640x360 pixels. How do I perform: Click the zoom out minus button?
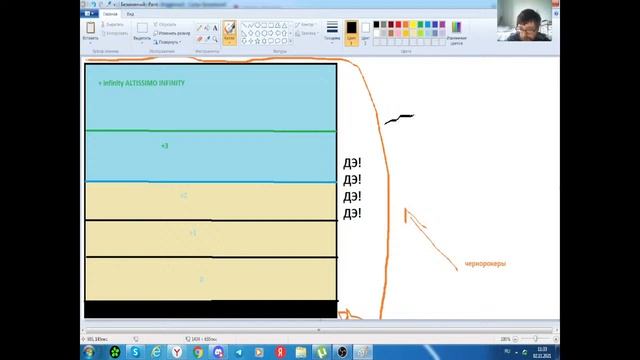516,339
